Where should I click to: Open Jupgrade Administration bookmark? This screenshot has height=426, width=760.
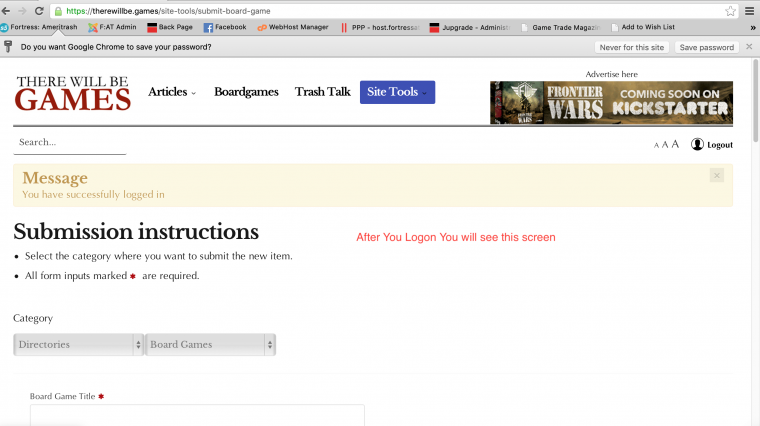[x=469, y=28]
